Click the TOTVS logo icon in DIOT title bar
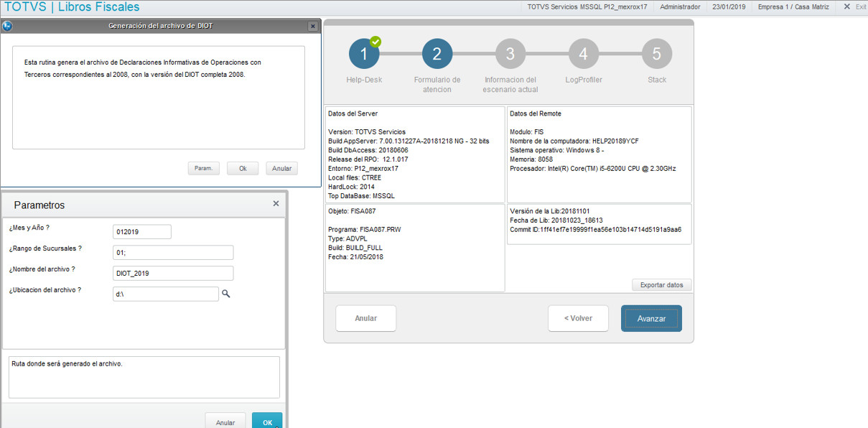The image size is (868, 428). [x=6, y=26]
